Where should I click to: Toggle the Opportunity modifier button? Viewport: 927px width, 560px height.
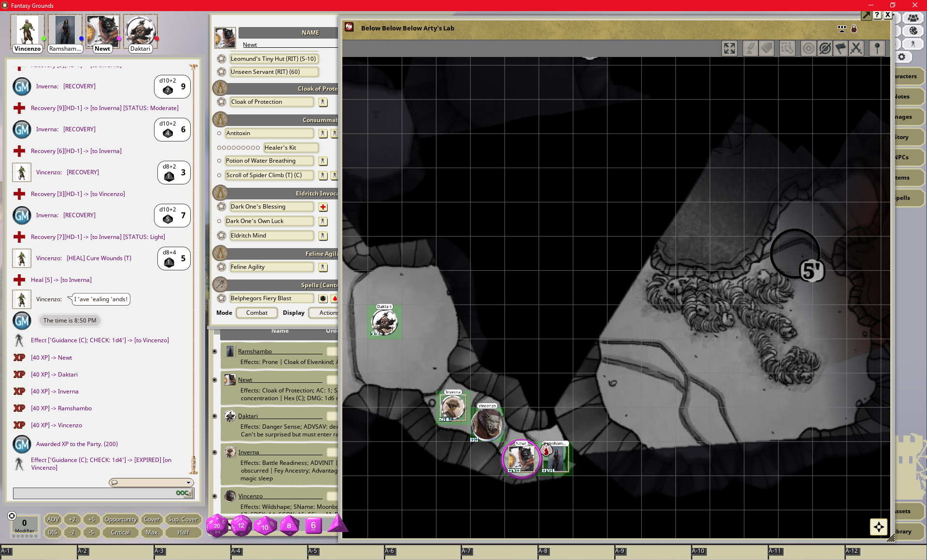[121, 519]
